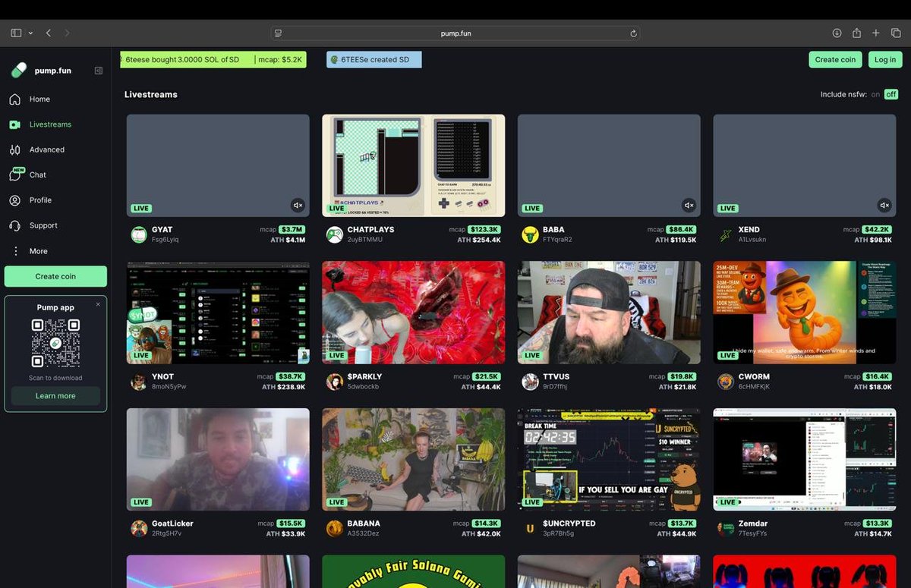Click the pump.fun pill logo

tap(19, 70)
